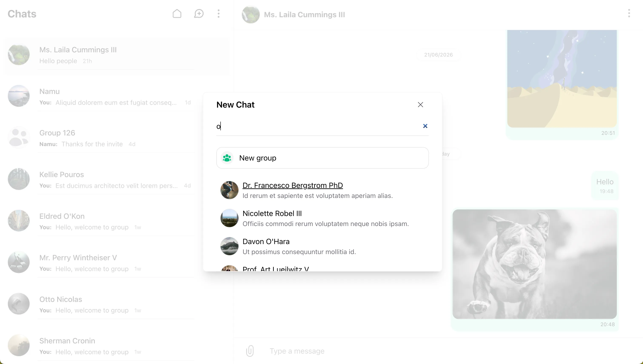Click the Chats heading

(22, 14)
